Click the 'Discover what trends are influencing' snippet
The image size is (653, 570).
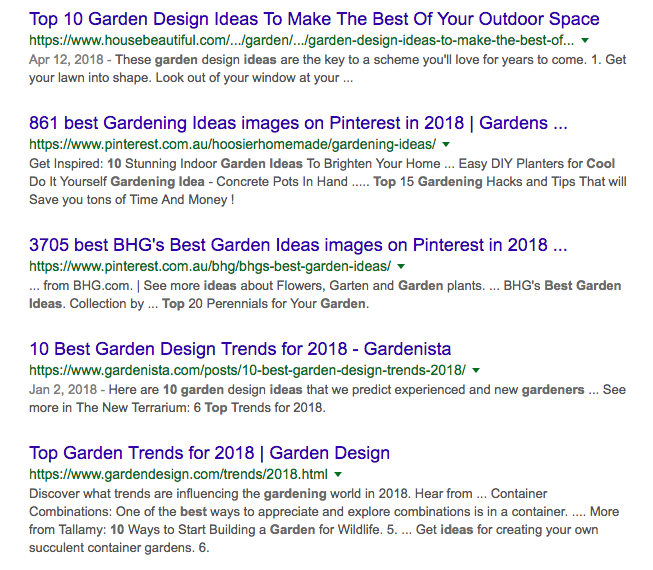click(x=320, y=521)
